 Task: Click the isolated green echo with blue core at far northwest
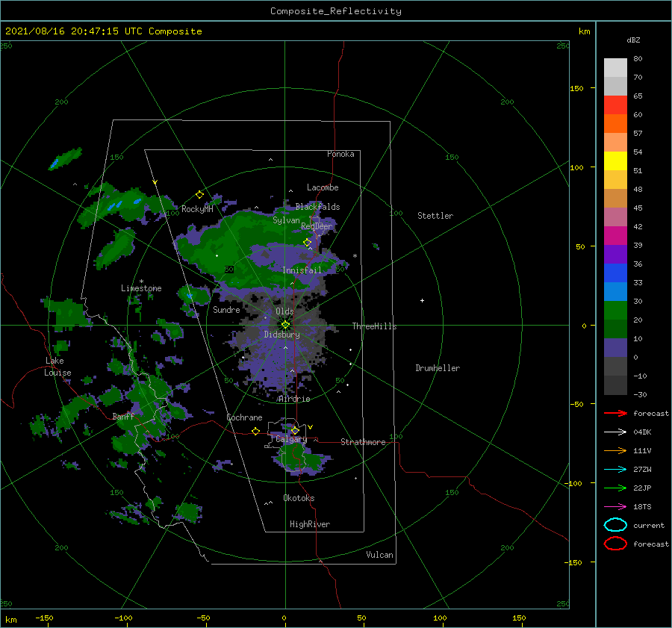pyautogui.click(x=65, y=158)
